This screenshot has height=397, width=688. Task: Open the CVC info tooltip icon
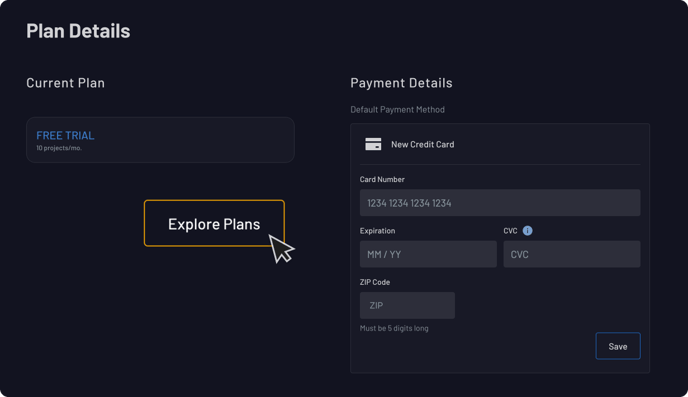pos(527,231)
